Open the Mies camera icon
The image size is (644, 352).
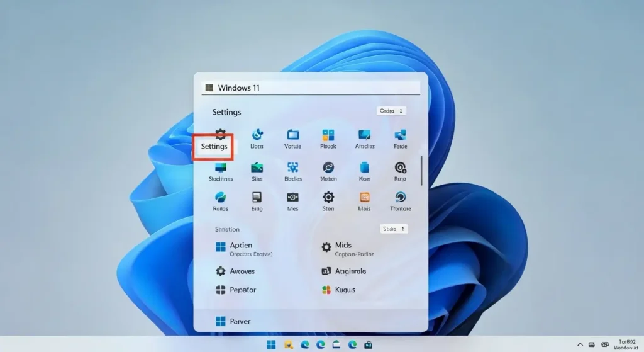(293, 197)
